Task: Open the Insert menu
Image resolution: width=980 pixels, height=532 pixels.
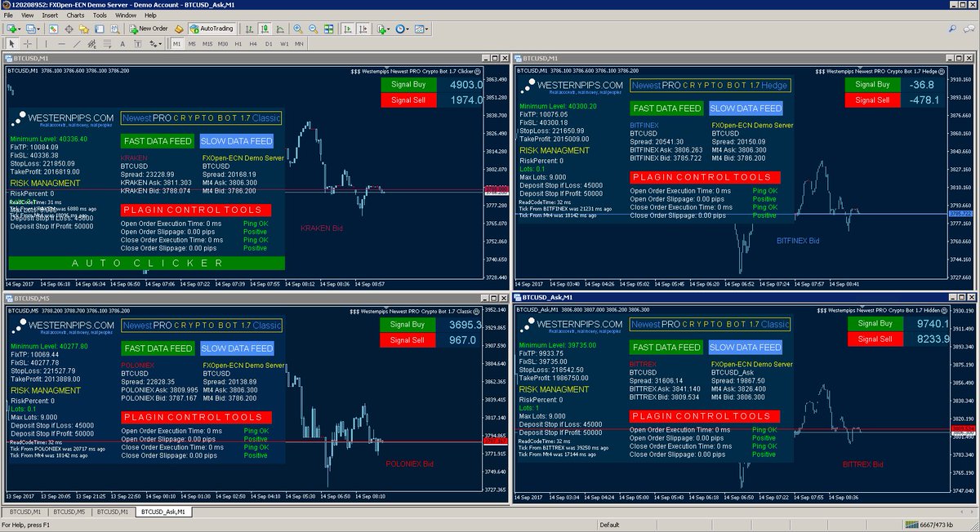Action: (x=50, y=15)
